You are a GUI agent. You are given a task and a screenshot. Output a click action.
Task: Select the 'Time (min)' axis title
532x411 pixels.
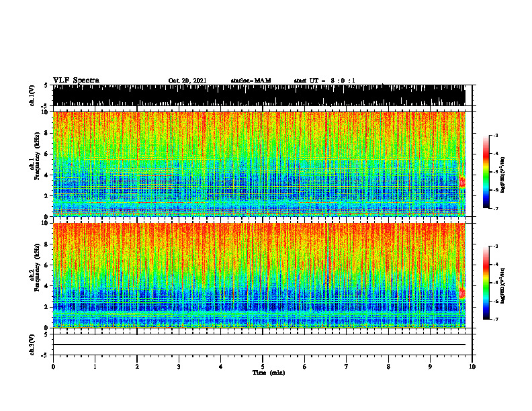coord(269,373)
